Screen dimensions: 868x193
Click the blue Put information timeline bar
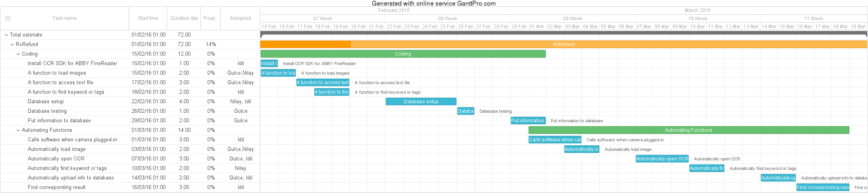click(527, 121)
